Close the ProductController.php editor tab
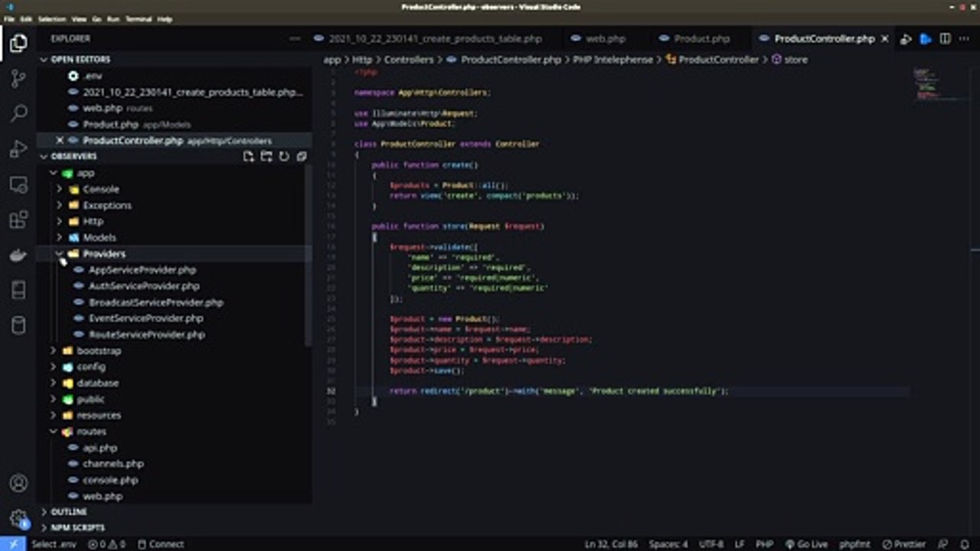980x551 pixels. point(885,38)
